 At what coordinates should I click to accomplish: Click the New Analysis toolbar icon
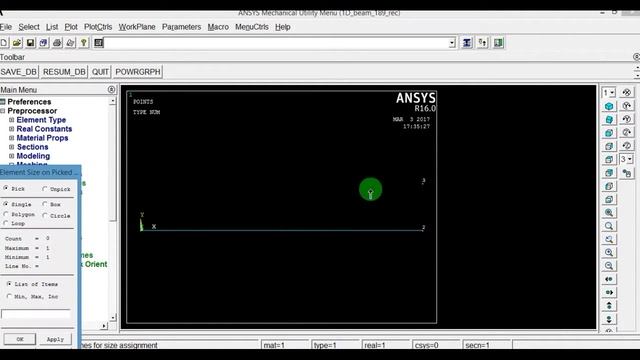pos(4,43)
